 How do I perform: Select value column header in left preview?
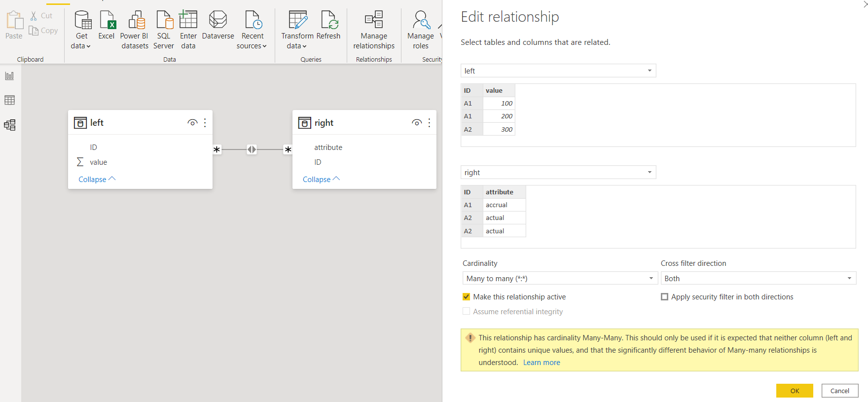(x=499, y=91)
